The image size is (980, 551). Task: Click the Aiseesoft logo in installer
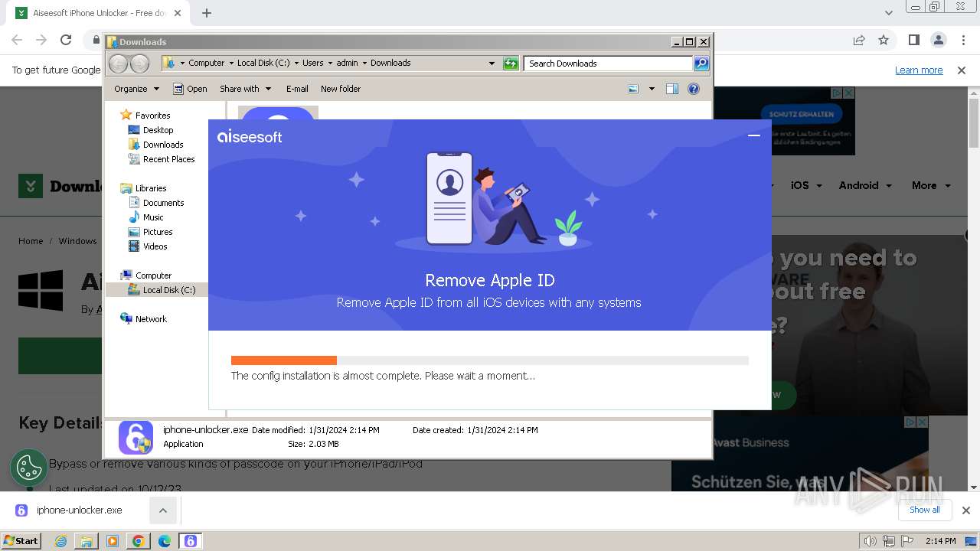coord(250,137)
